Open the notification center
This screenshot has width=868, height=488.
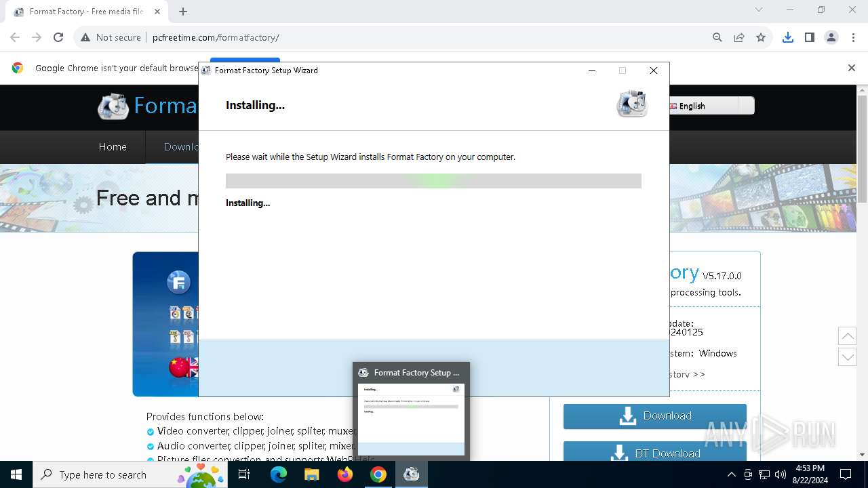click(846, 474)
